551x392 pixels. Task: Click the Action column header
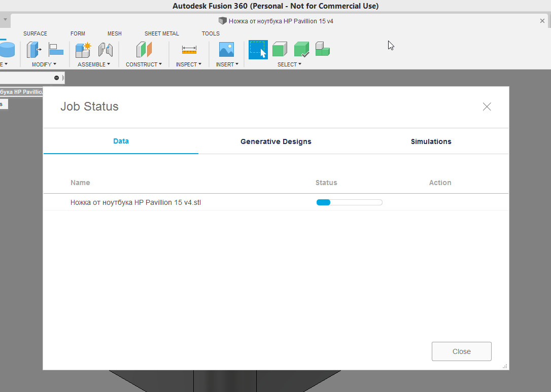pyautogui.click(x=440, y=183)
